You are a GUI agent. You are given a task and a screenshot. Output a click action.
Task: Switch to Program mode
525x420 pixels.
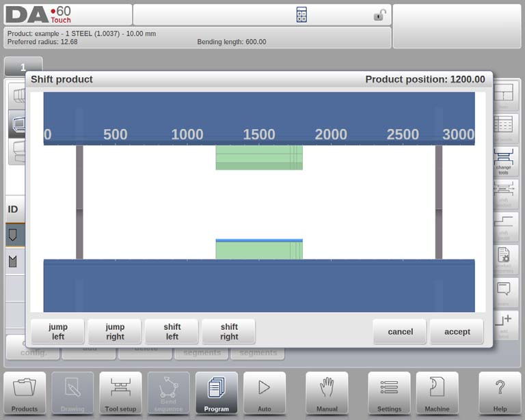click(217, 393)
